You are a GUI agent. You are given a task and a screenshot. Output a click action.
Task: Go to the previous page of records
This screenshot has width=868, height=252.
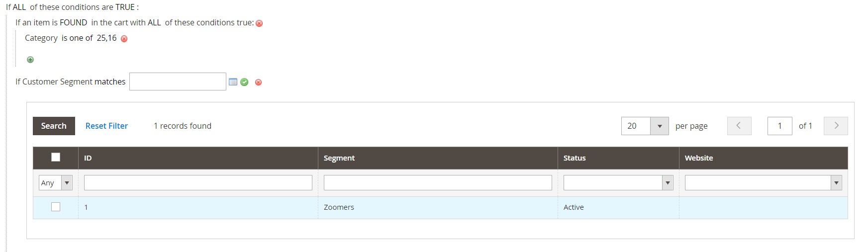point(739,126)
